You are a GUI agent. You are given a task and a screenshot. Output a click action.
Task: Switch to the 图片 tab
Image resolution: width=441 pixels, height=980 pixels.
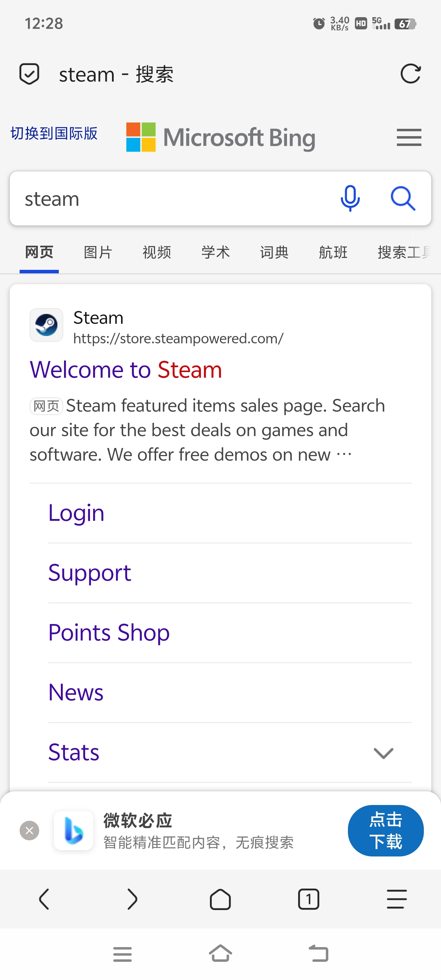pyautogui.click(x=98, y=252)
